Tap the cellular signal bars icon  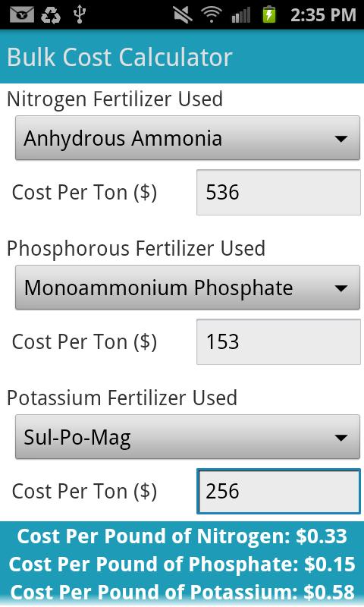[241, 15]
